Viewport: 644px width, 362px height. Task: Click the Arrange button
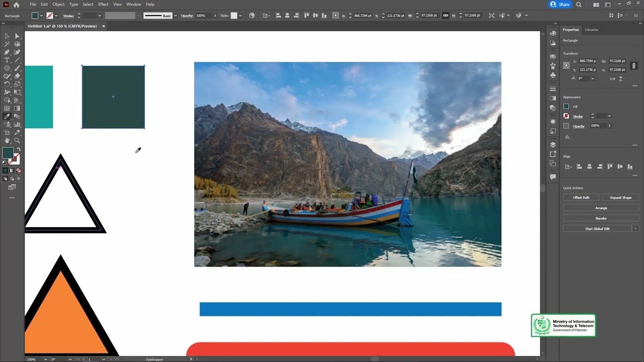click(601, 208)
